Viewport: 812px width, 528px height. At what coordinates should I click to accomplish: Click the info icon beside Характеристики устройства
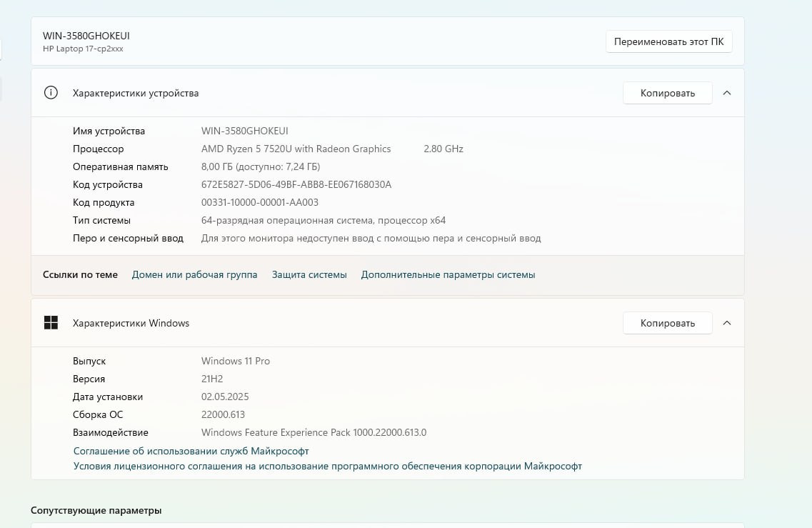(x=51, y=93)
